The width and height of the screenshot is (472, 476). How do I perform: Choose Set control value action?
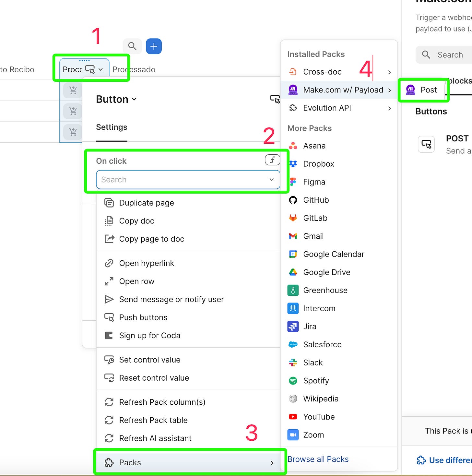pyautogui.click(x=188, y=360)
